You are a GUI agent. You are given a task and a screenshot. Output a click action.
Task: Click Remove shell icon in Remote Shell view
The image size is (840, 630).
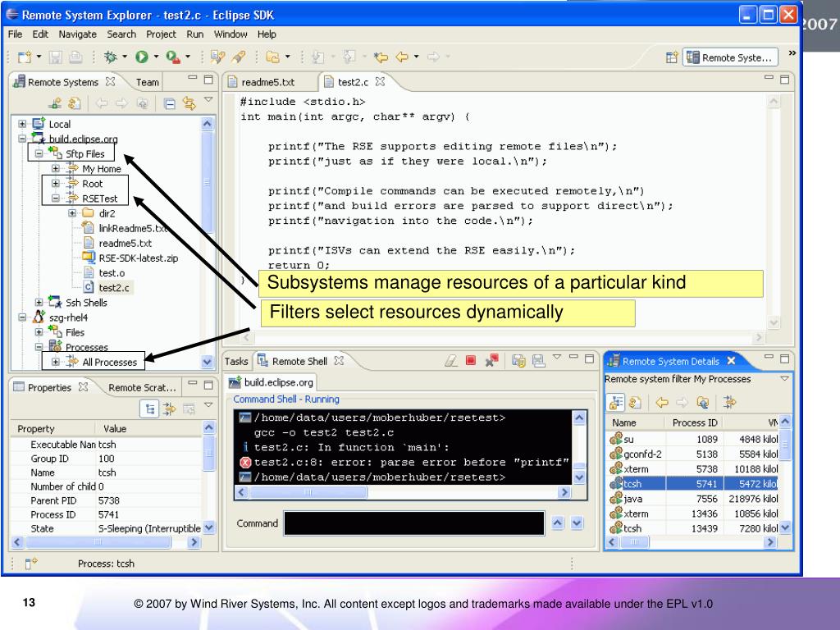coord(491,361)
